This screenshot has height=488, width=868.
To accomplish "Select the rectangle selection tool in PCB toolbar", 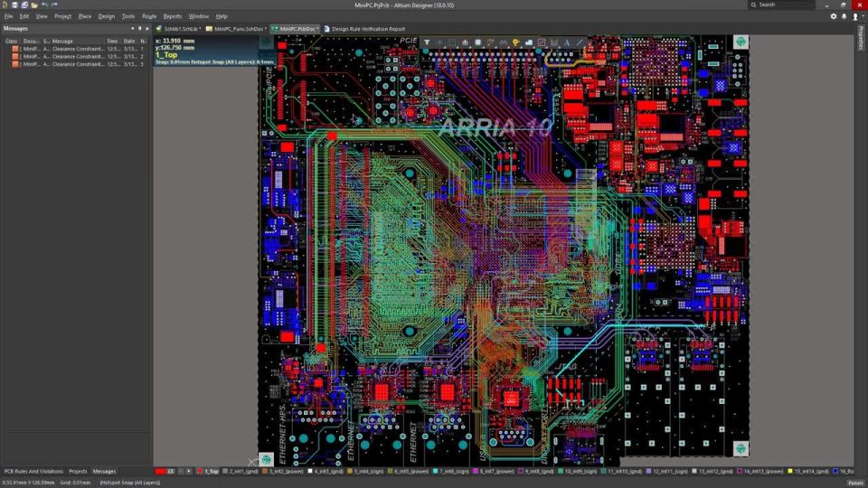I will coord(452,42).
